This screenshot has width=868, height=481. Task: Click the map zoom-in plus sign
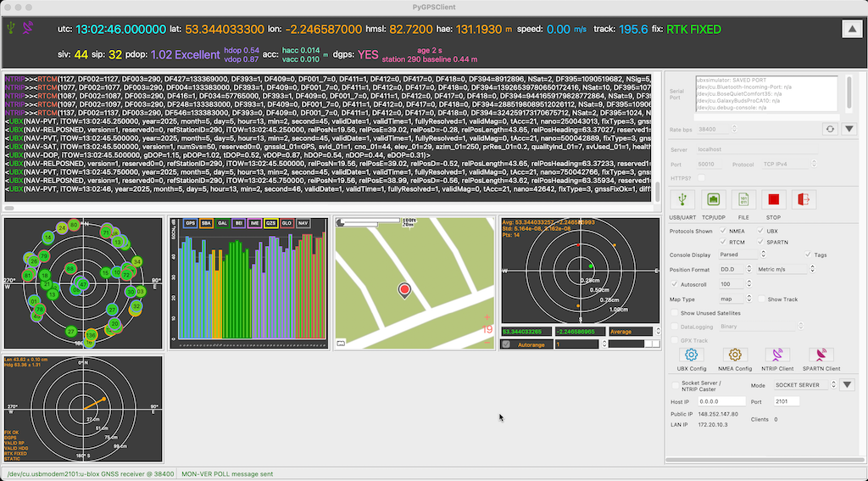point(487,317)
